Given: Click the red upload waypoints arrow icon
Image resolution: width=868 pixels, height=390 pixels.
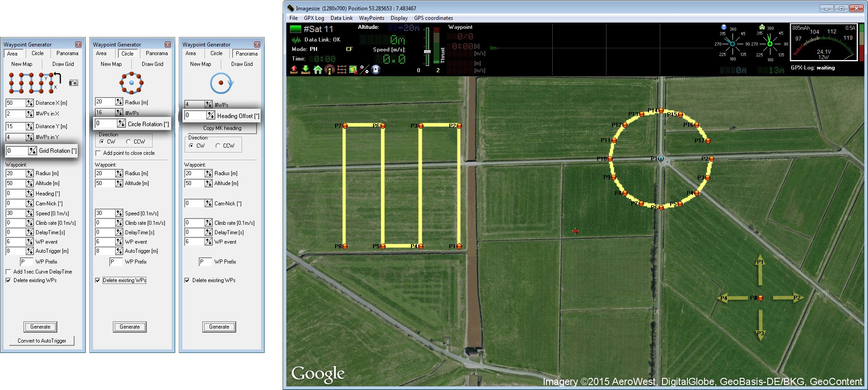Looking at the screenshot, I should [x=294, y=70].
